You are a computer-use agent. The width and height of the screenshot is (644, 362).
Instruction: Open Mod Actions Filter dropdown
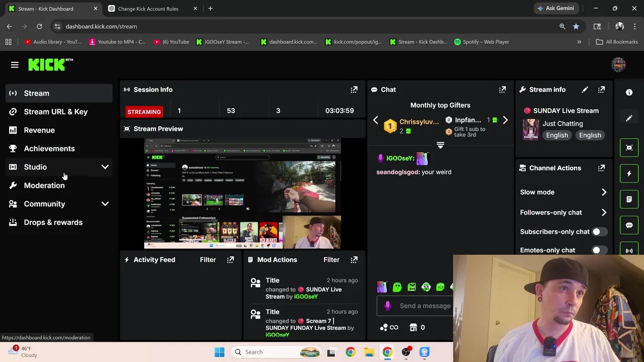click(x=332, y=260)
